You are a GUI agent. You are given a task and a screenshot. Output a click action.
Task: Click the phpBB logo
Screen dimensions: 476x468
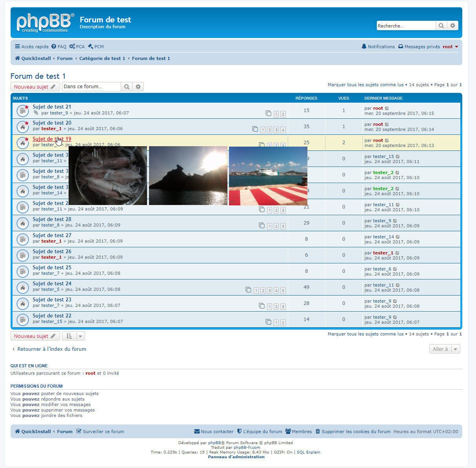click(45, 23)
